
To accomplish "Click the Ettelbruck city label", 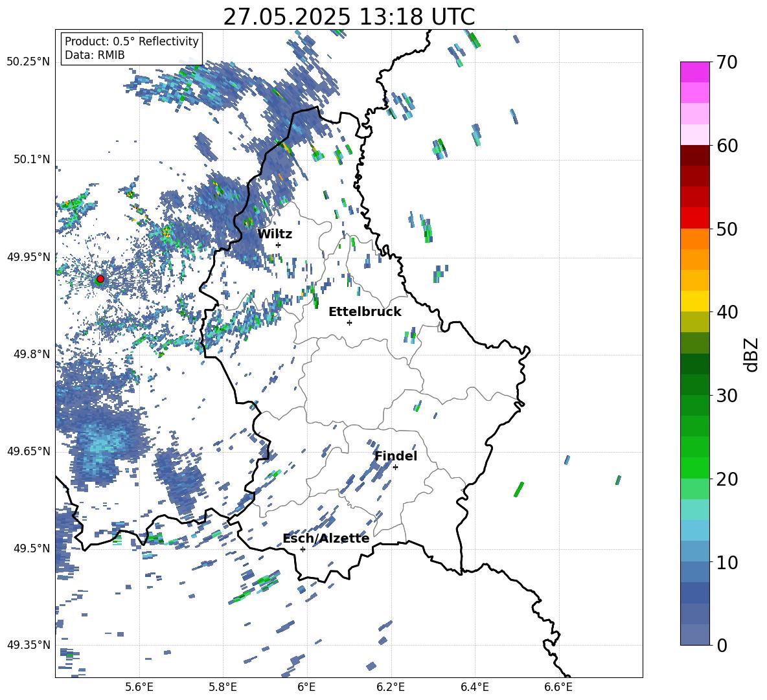I will (x=365, y=311).
